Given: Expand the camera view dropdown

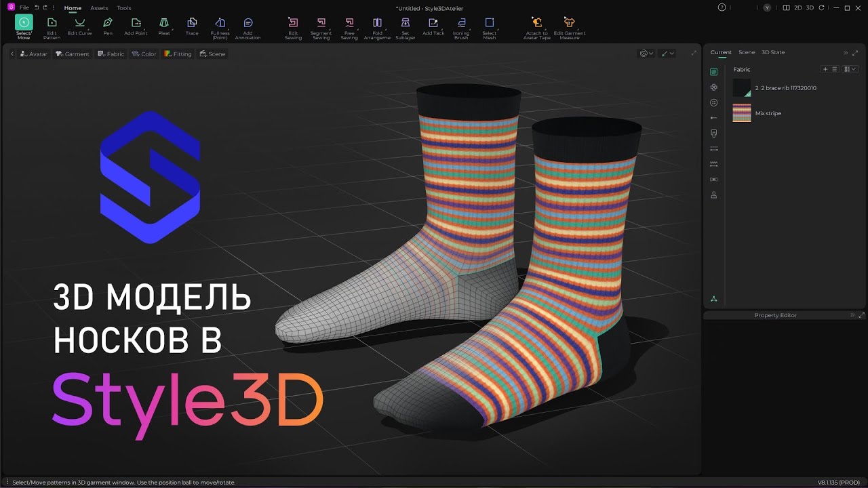Looking at the screenshot, I should [x=647, y=53].
